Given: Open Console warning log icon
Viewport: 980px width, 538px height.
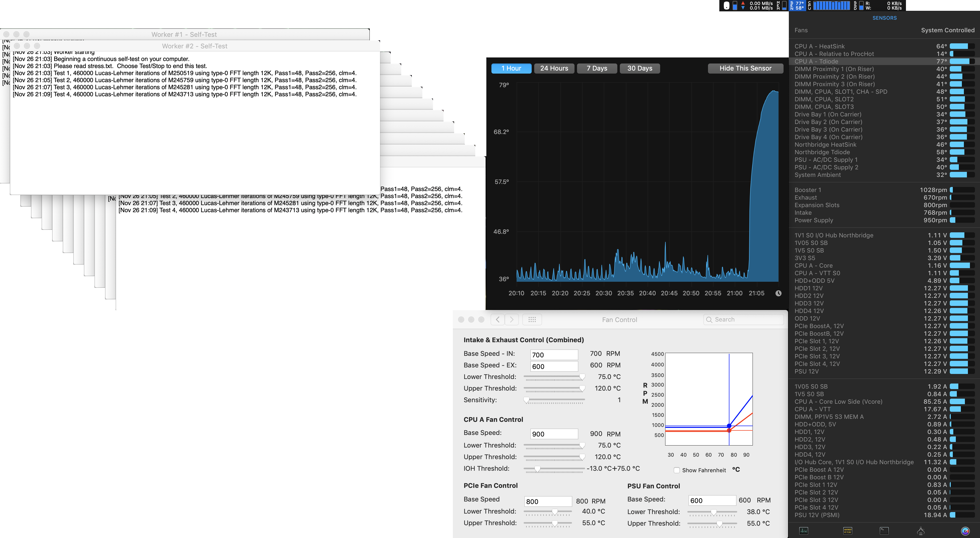Looking at the screenshot, I should point(848,530).
